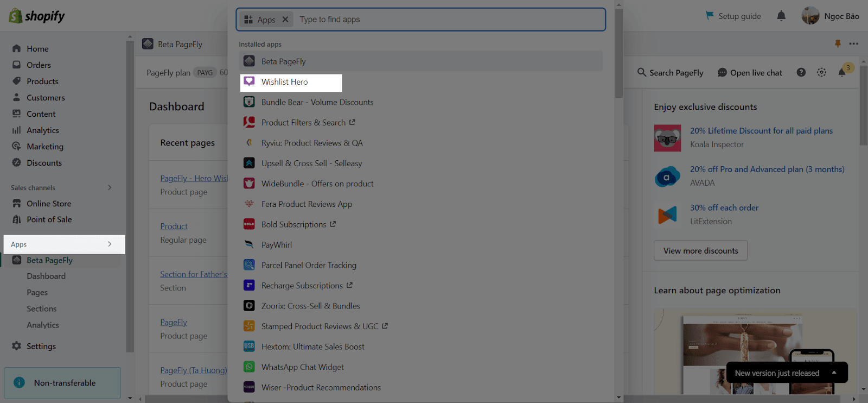Click the Ngọc Bảo profile avatar

point(810,16)
